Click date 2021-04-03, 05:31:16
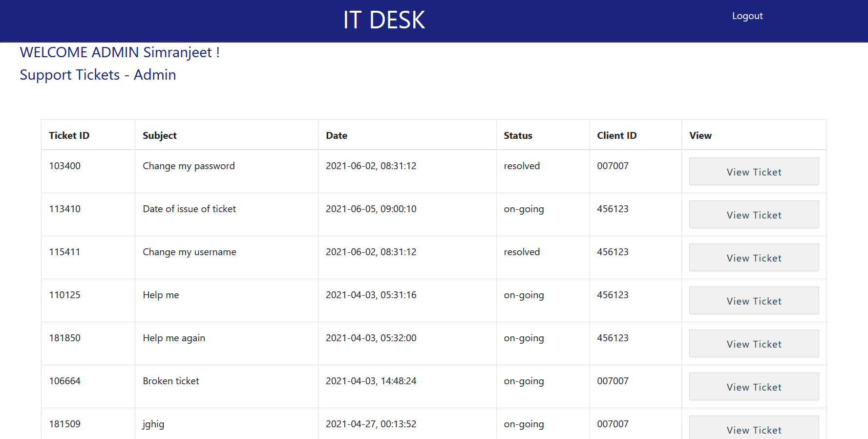 (371, 295)
